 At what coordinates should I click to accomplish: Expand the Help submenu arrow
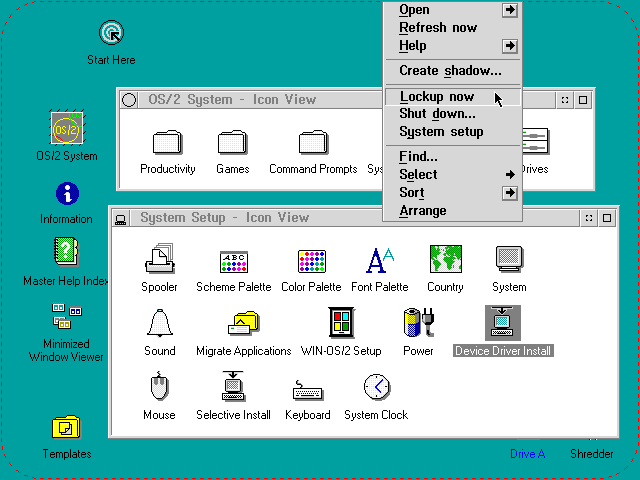point(510,46)
